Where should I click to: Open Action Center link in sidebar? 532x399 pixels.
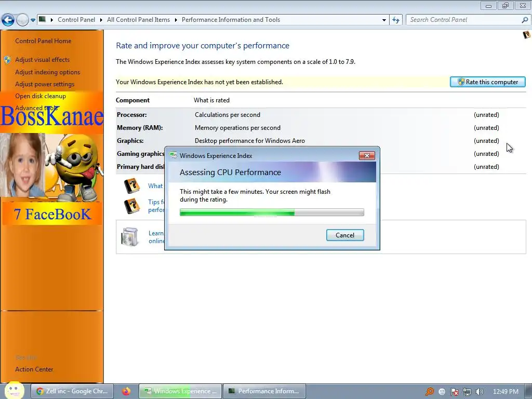click(34, 369)
